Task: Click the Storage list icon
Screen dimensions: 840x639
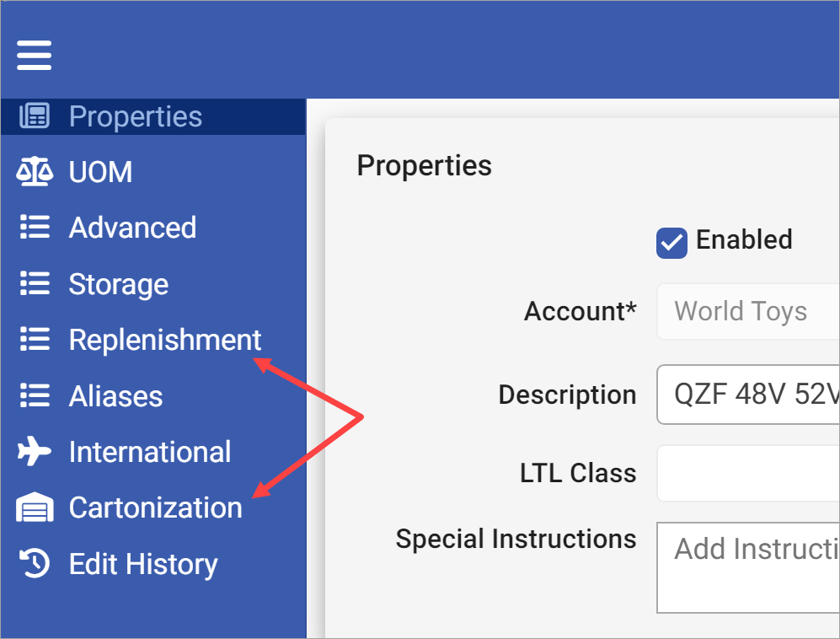Action: [x=34, y=283]
